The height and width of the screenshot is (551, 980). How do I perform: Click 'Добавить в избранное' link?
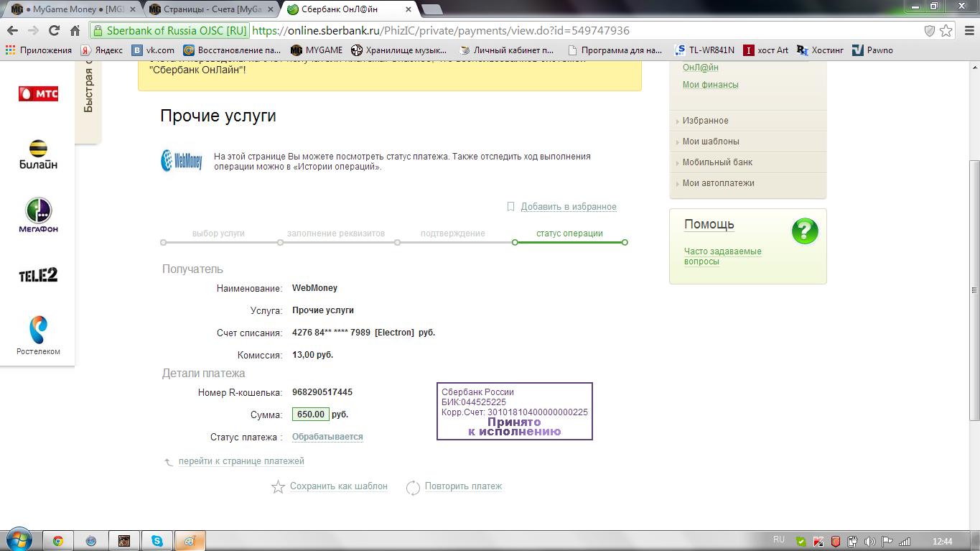click(x=569, y=207)
